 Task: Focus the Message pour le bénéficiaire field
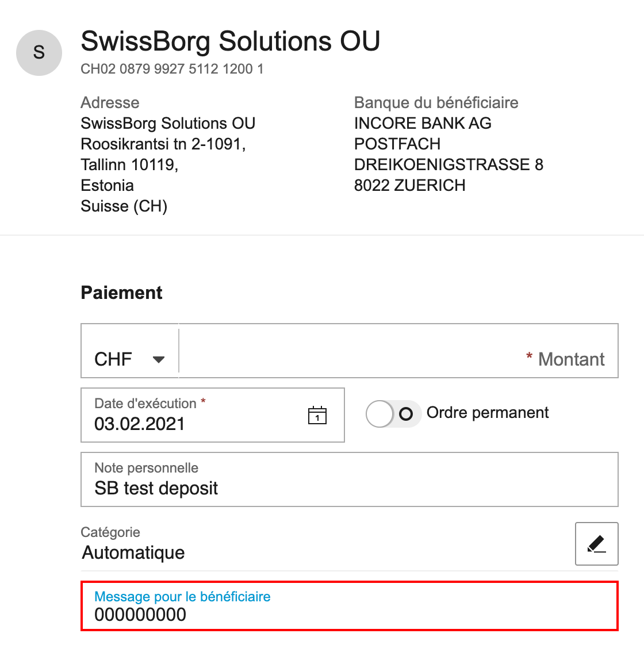coord(349,606)
